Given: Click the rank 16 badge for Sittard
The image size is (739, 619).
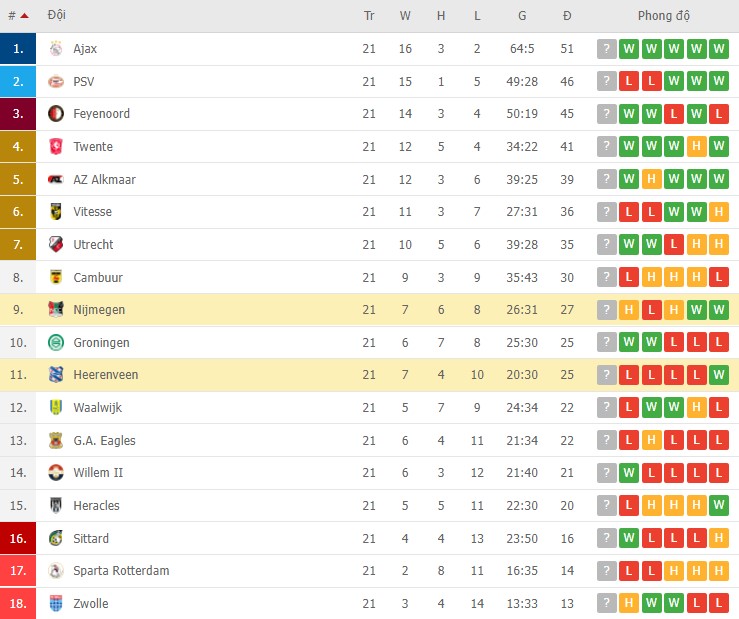Looking at the screenshot, I should [17, 538].
